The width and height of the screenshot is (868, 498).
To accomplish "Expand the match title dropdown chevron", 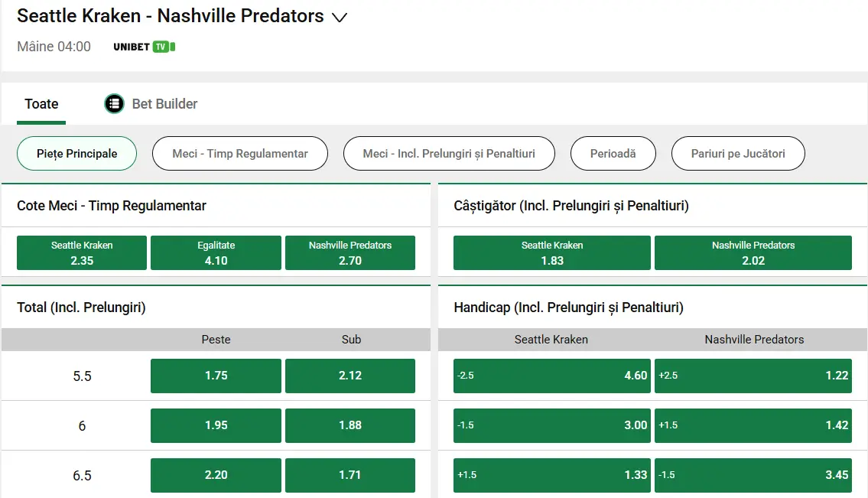I will pyautogui.click(x=340, y=16).
